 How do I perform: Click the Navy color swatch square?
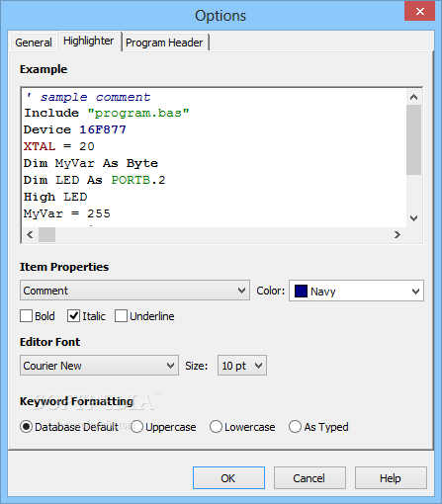click(301, 292)
